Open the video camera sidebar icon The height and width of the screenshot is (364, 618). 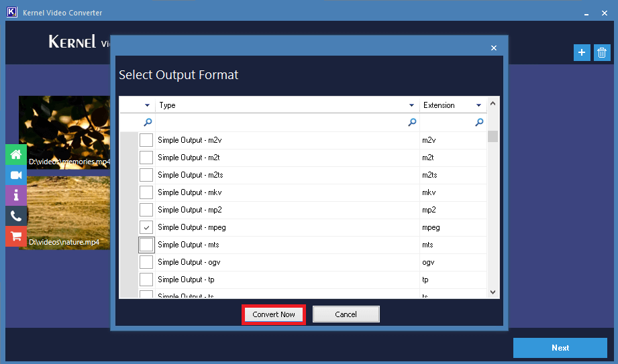click(x=16, y=175)
